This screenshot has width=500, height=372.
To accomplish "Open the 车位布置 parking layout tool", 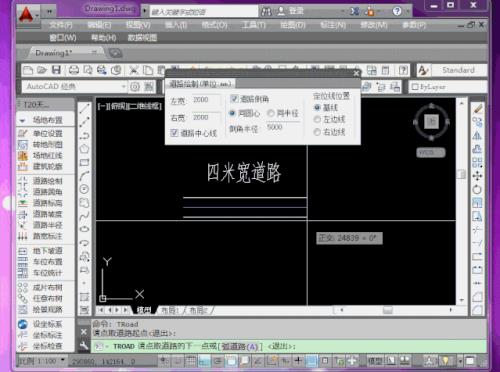I will click(x=41, y=262).
